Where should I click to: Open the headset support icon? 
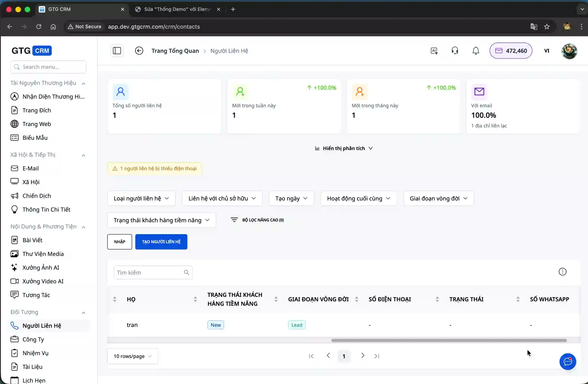coord(455,51)
